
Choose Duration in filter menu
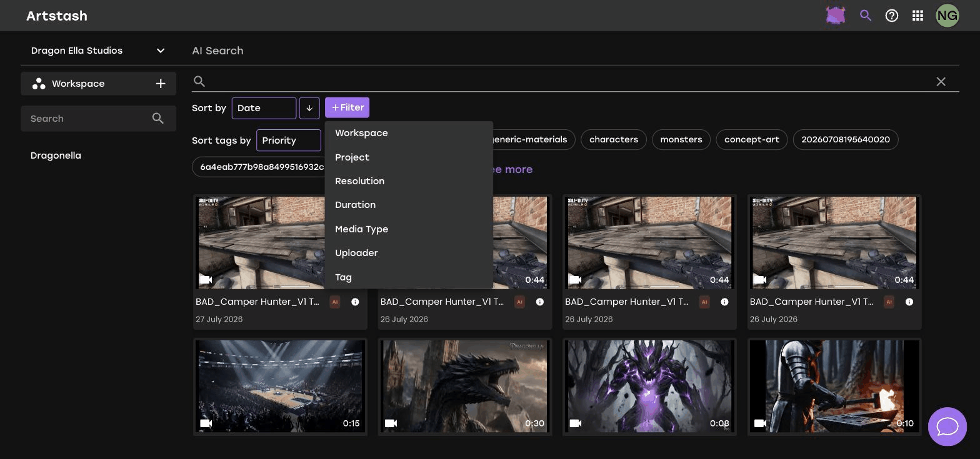tap(409, 205)
